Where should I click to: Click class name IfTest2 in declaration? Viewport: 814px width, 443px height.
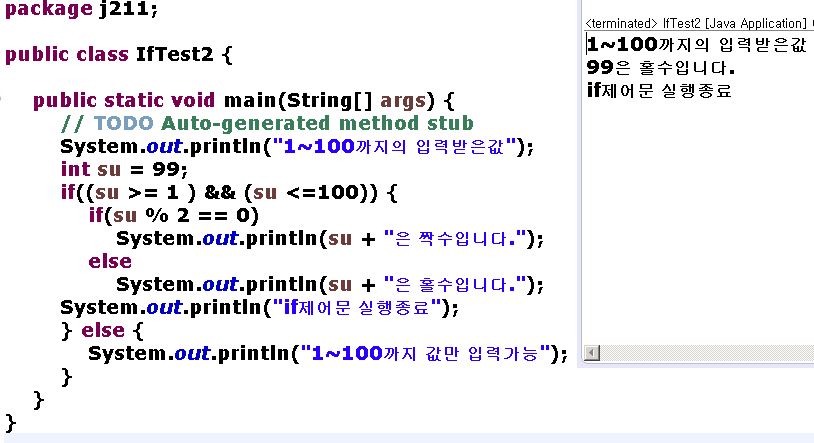[x=174, y=54]
